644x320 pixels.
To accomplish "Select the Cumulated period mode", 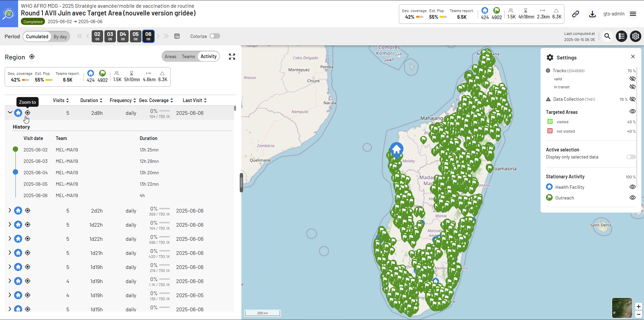I will pos(37,37).
